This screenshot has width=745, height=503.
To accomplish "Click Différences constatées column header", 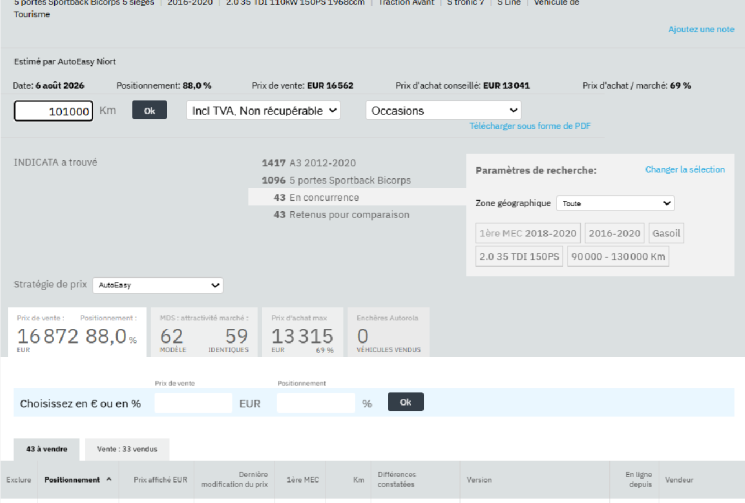I will pyautogui.click(x=397, y=480).
